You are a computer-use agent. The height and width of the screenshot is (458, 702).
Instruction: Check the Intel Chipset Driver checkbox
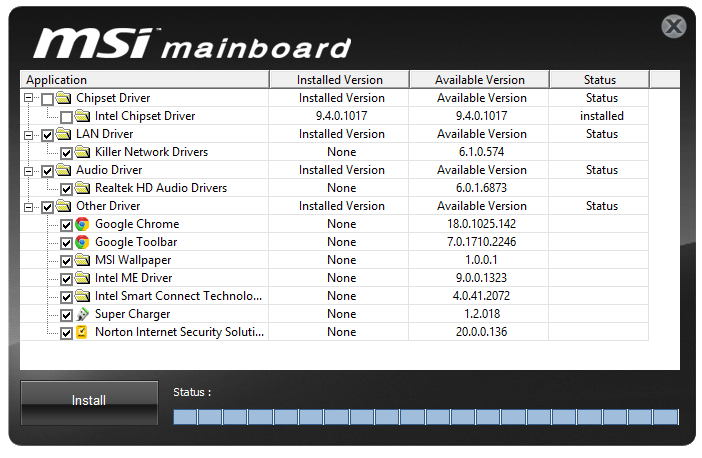(x=66, y=117)
